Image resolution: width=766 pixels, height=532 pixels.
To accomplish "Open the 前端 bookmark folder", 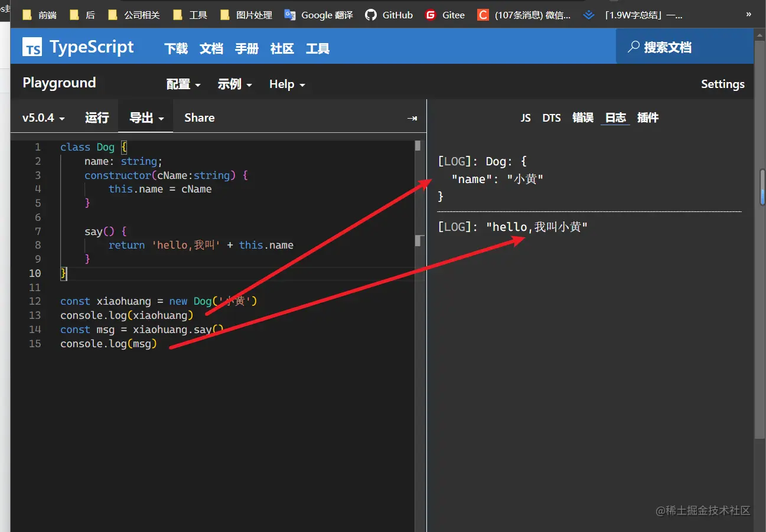I will 40,15.
